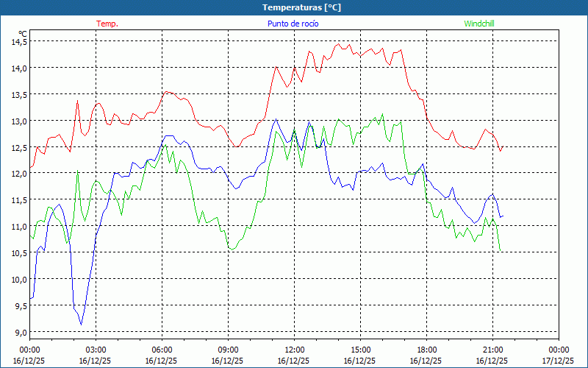The width and height of the screenshot is (588, 368).
Task: Click the 11,5 value on the temperature axis
Action: point(18,200)
